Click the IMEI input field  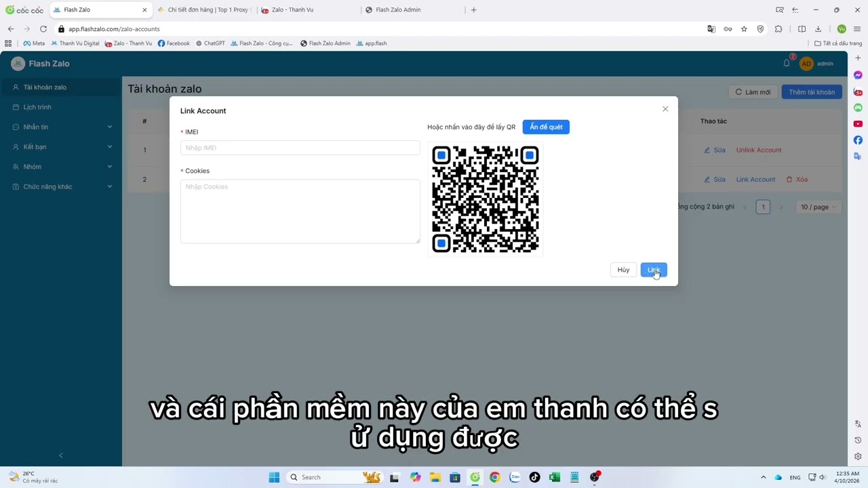[x=300, y=148]
